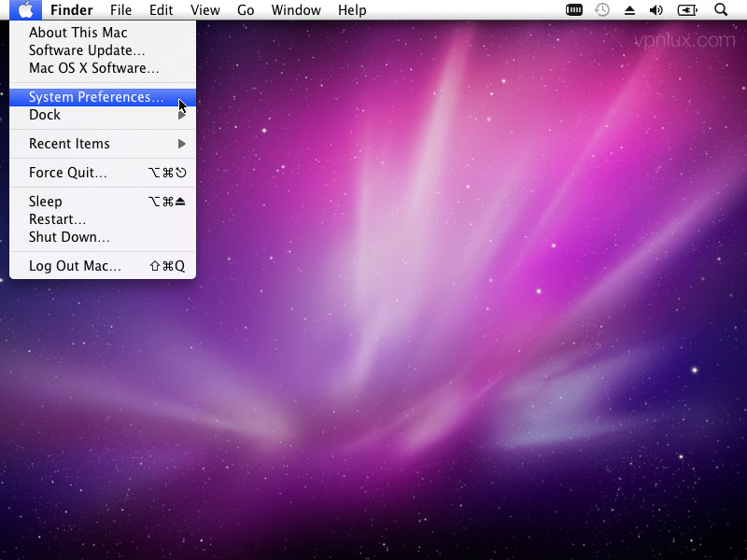Choose Force Quit…

pos(103,173)
